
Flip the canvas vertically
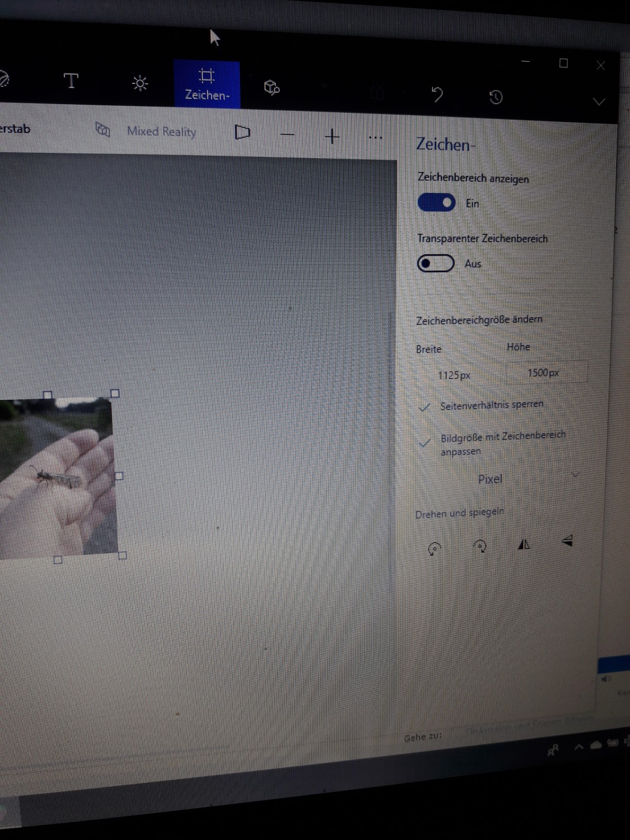click(x=567, y=540)
